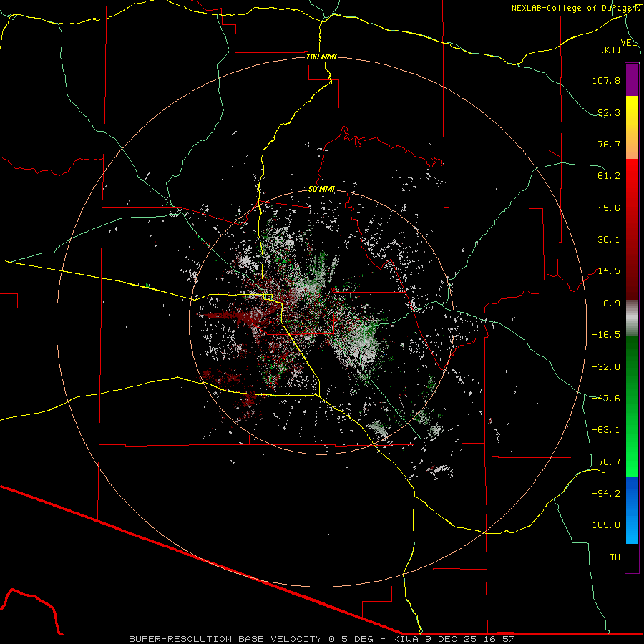Click the -78.7 value on velocity scale
Image resolution: width=644 pixels, height=644 pixels.
606,462
